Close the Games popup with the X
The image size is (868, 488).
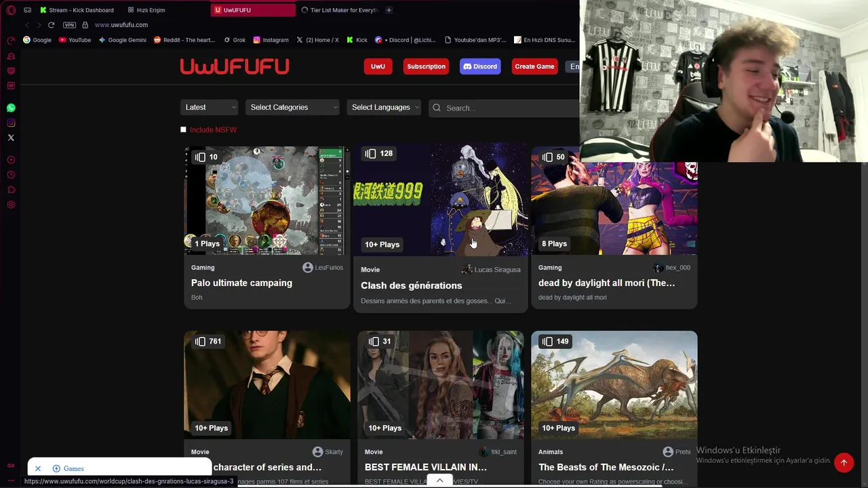point(38,468)
